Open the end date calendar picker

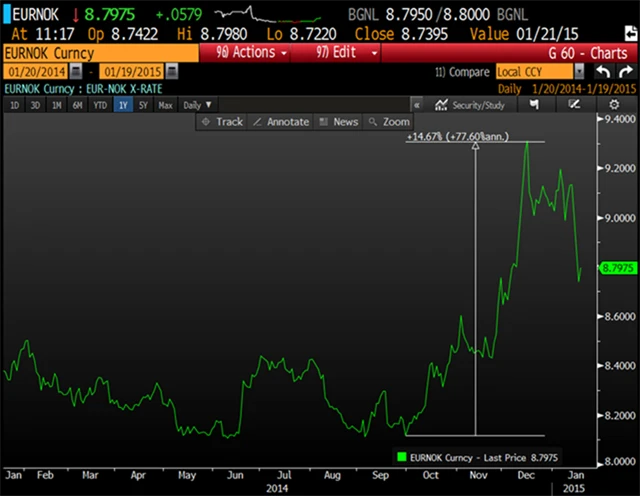tap(173, 73)
